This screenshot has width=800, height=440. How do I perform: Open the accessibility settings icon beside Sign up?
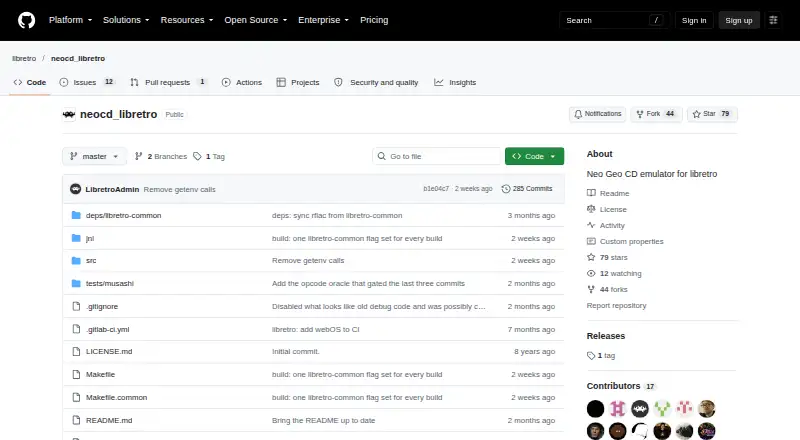pyautogui.click(x=773, y=20)
